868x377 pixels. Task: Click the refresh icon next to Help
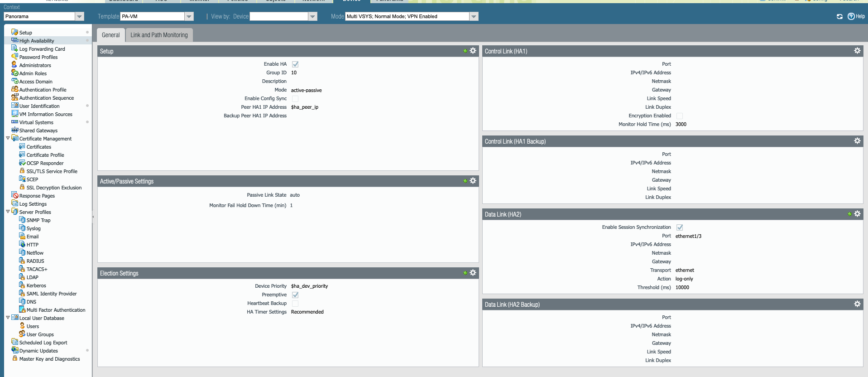[x=839, y=16]
